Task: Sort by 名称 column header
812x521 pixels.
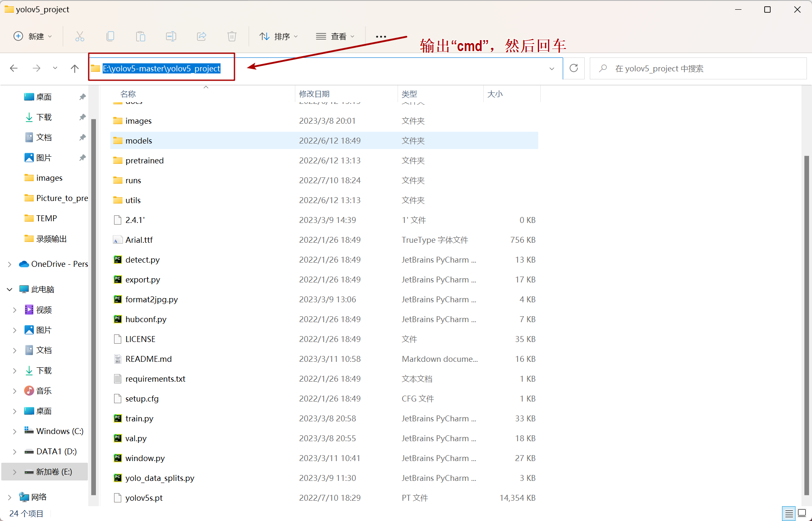Action: coord(128,94)
